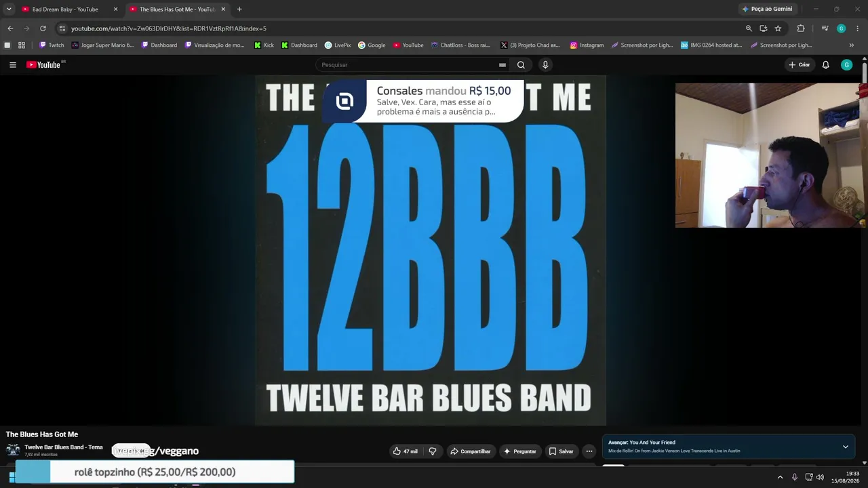
Task: Open the YouTube guide hamburger menu
Action: coord(13,65)
